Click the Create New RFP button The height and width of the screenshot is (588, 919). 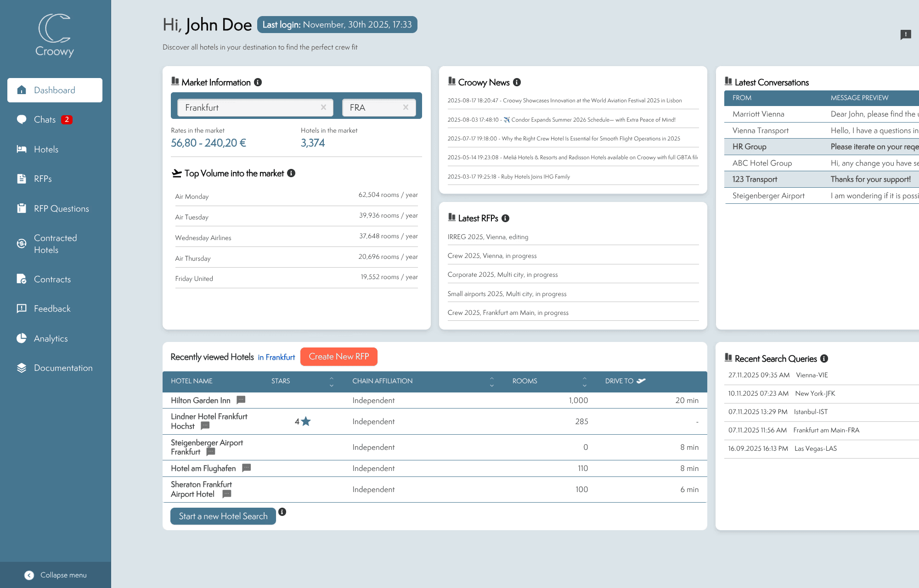tap(338, 356)
